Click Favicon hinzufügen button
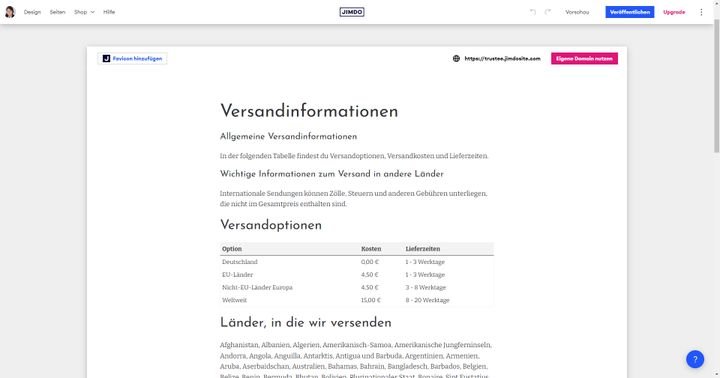 pos(132,58)
